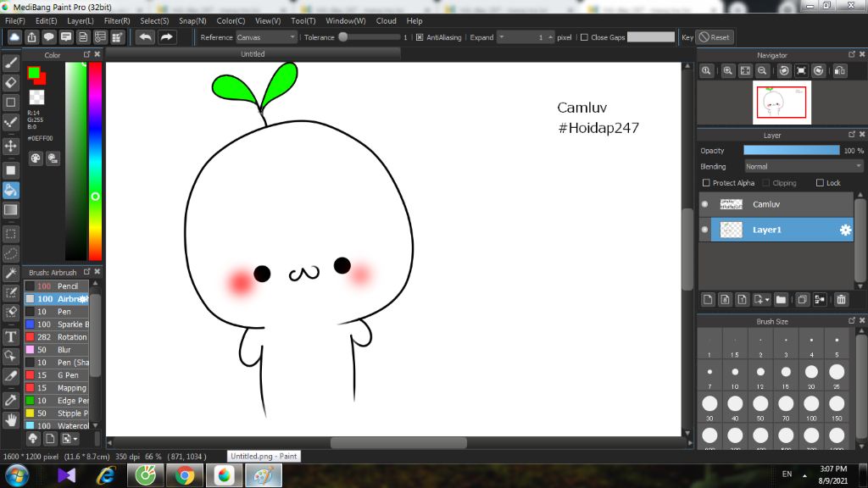This screenshot has width=868, height=488.
Task: Choose brush size 10
Action: click(x=735, y=375)
